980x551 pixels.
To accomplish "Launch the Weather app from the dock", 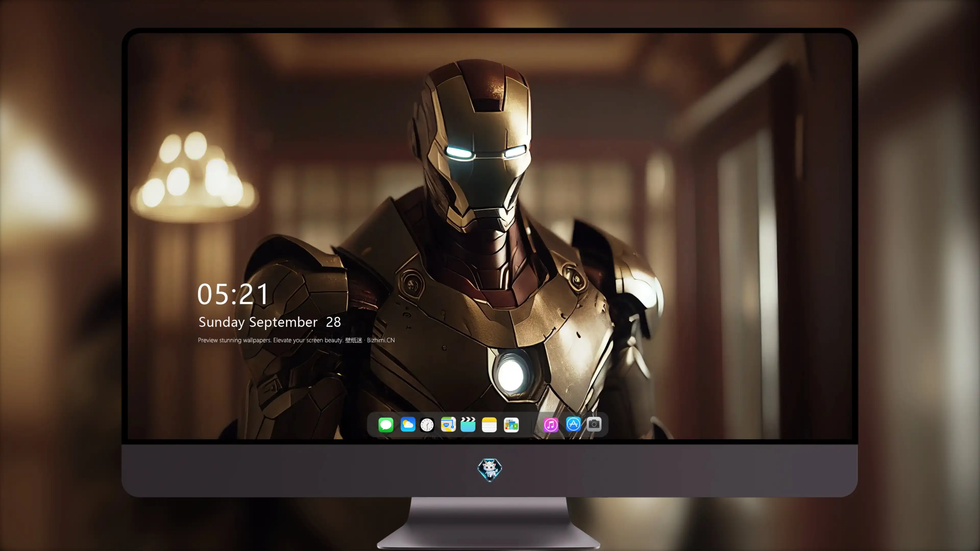I will 408,424.
